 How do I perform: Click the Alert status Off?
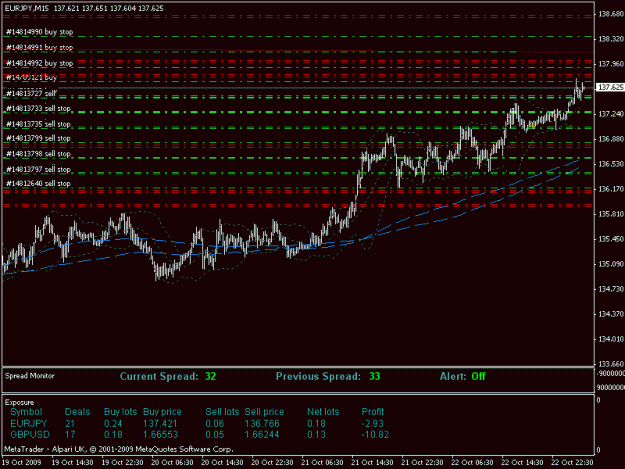tap(478, 376)
